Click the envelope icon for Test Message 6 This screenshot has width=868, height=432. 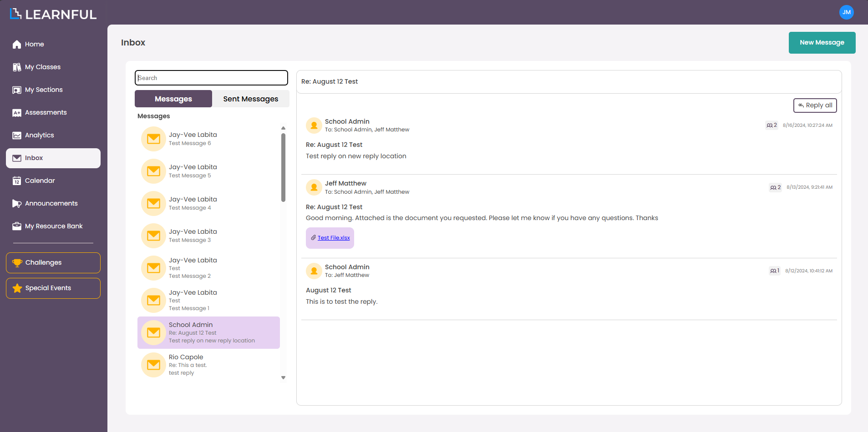tap(153, 139)
